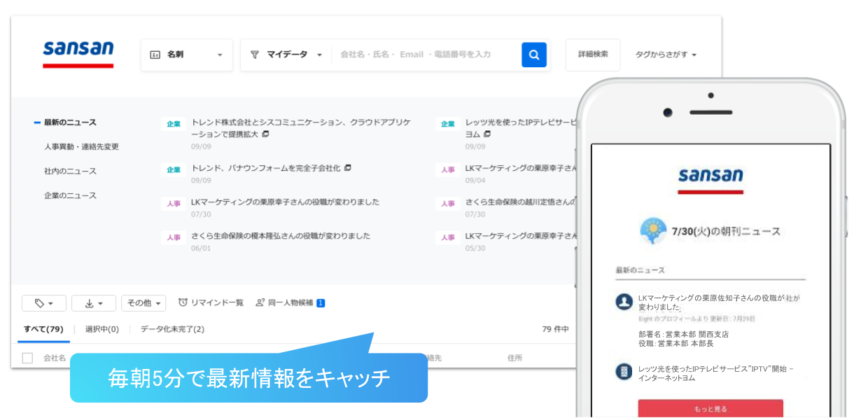
Task: Open the リマインド一覧 link
Action: 217,303
